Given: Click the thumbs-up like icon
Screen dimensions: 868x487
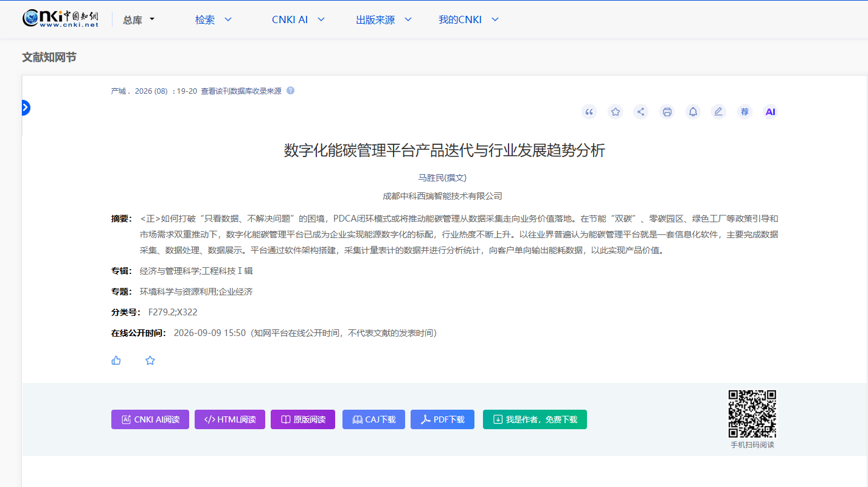Looking at the screenshot, I should pyautogui.click(x=116, y=360).
